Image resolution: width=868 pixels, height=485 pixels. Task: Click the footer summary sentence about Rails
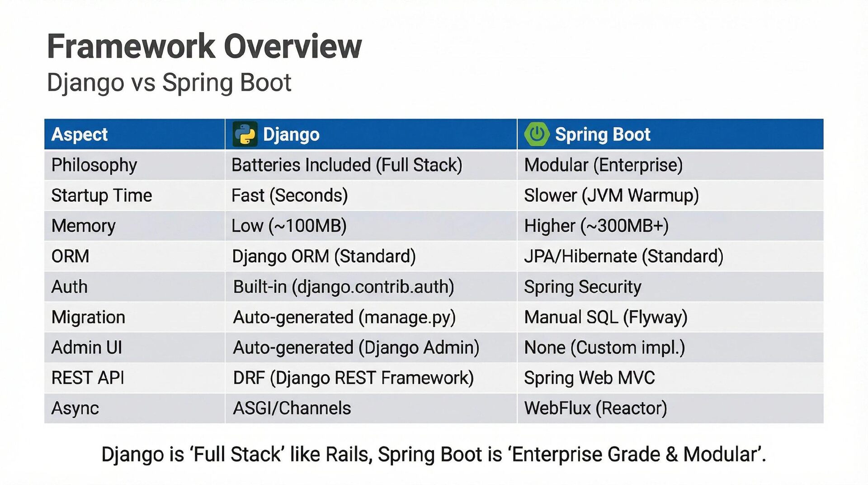(x=434, y=454)
